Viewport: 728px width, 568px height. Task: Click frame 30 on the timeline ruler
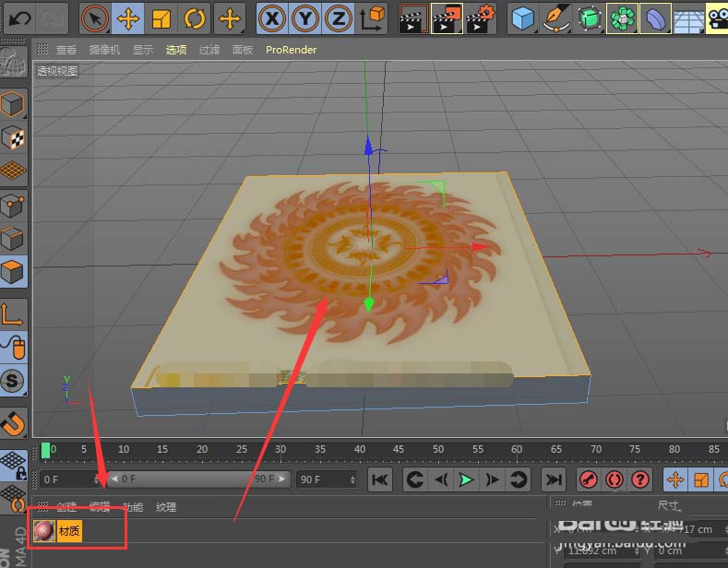coord(280,449)
